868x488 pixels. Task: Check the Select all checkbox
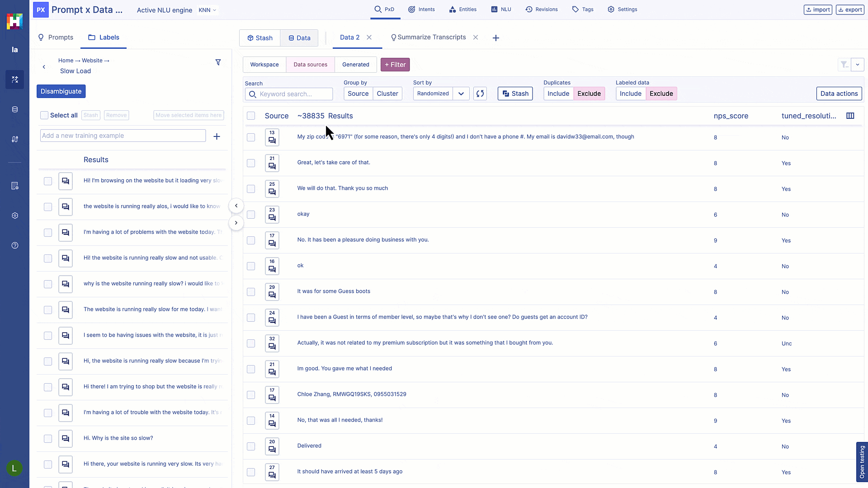[44, 115]
